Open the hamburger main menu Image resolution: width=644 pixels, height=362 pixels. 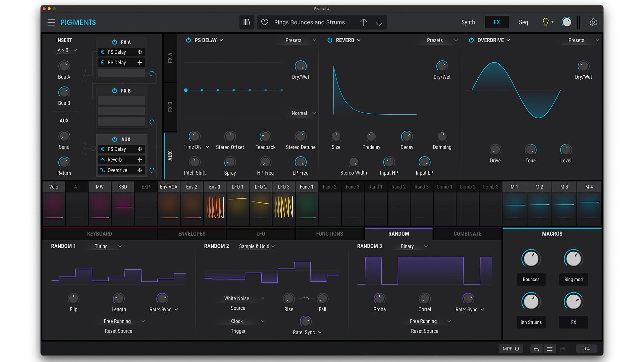tap(51, 22)
